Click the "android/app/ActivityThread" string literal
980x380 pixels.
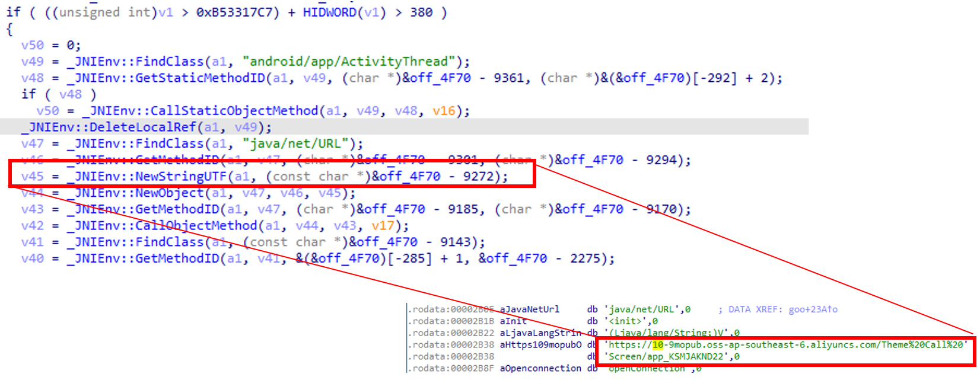[349, 62]
